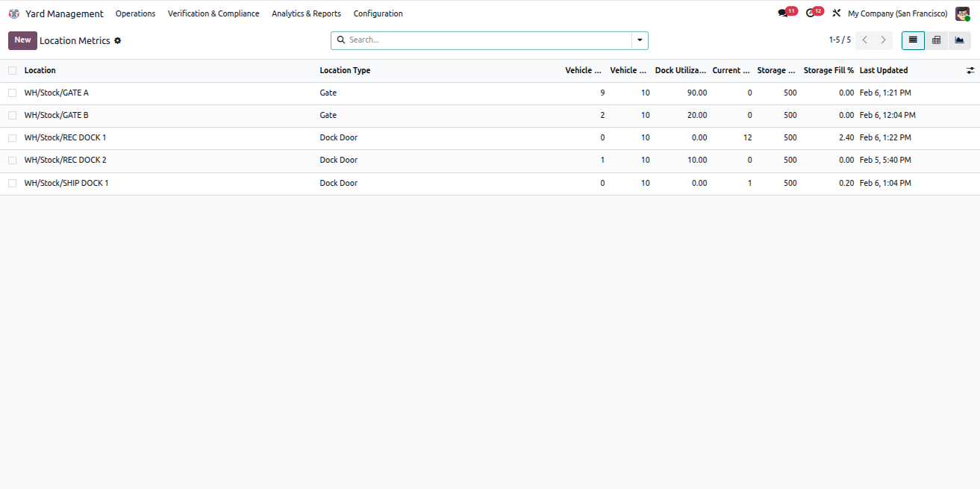Viewport: 980px width, 489px height.
Task: Click Feb 6, 1:22 PM timestamp
Action: pos(885,138)
